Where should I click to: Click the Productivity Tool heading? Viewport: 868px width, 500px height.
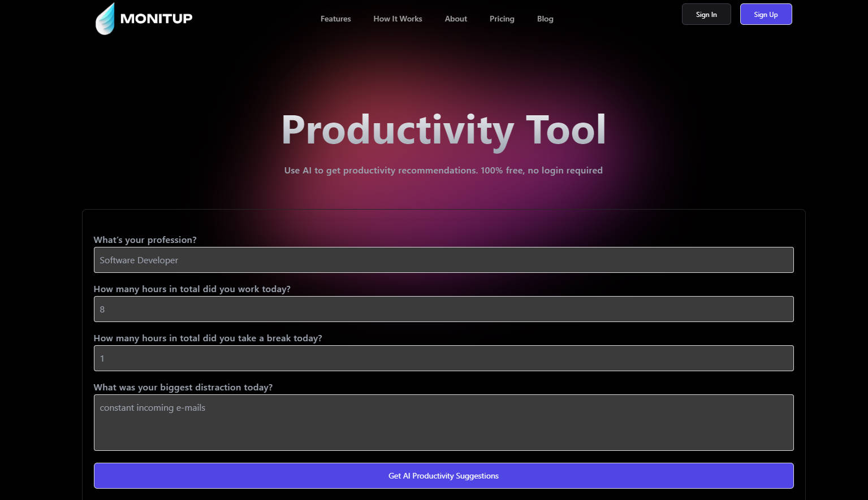click(443, 129)
